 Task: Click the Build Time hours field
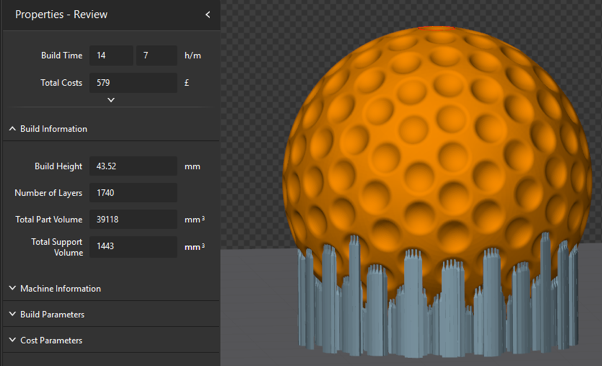tap(111, 55)
